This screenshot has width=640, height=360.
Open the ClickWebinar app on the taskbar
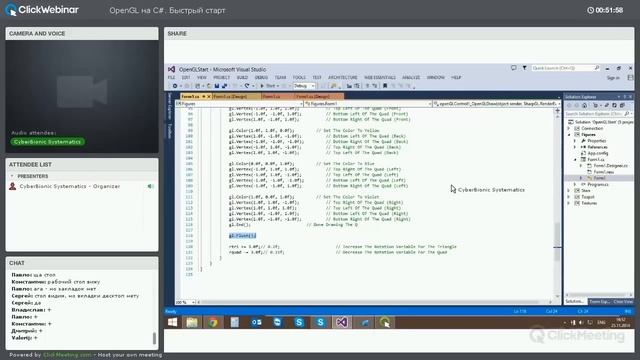click(384, 322)
